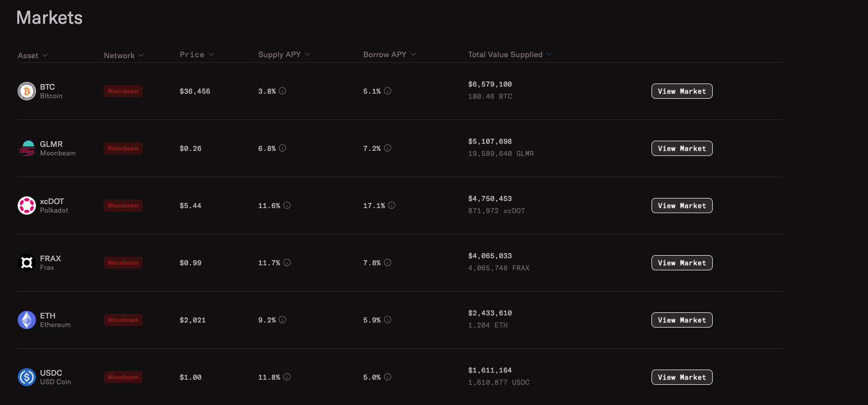868x405 pixels.
Task: Sort markets by Asset column
Action: [32, 55]
